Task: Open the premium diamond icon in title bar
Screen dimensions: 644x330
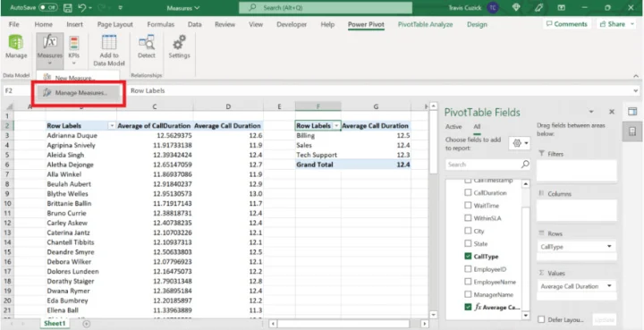Action: 516,8
